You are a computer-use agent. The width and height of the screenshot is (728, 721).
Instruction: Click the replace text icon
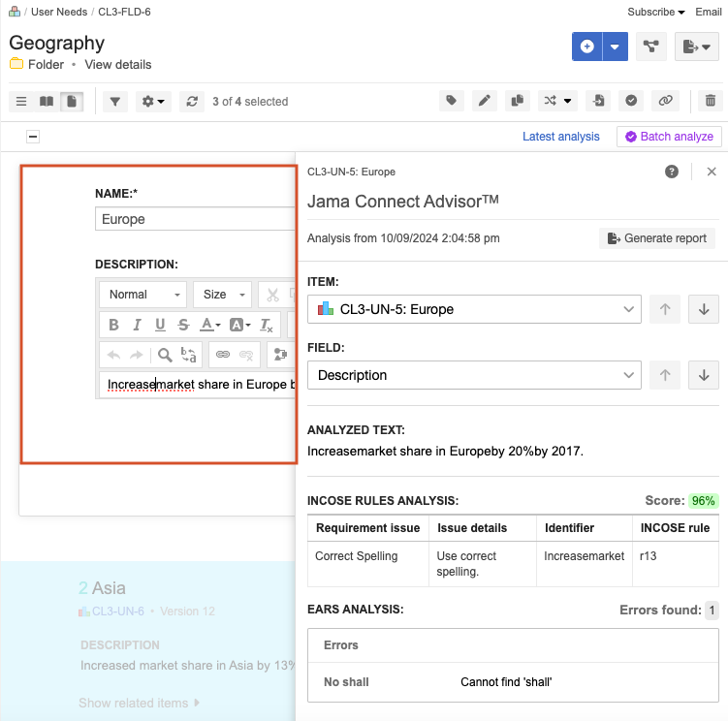click(x=188, y=355)
